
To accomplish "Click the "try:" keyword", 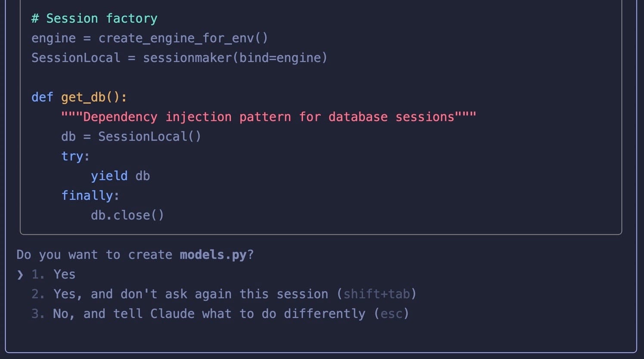I will [75, 156].
